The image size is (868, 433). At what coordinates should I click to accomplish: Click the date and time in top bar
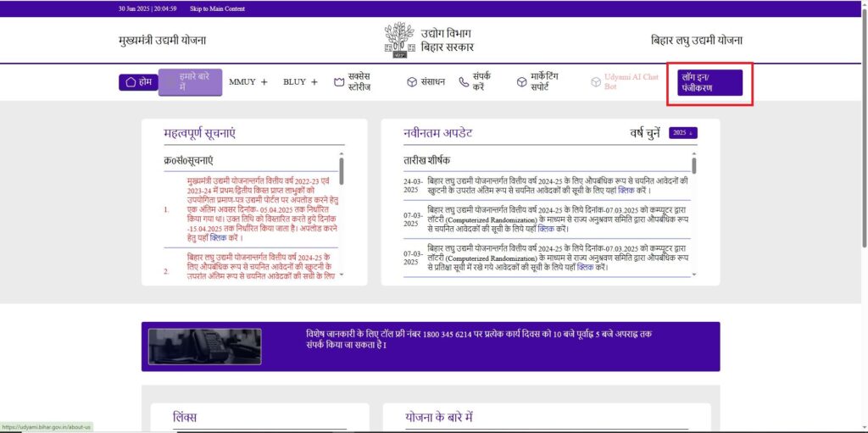click(x=147, y=8)
